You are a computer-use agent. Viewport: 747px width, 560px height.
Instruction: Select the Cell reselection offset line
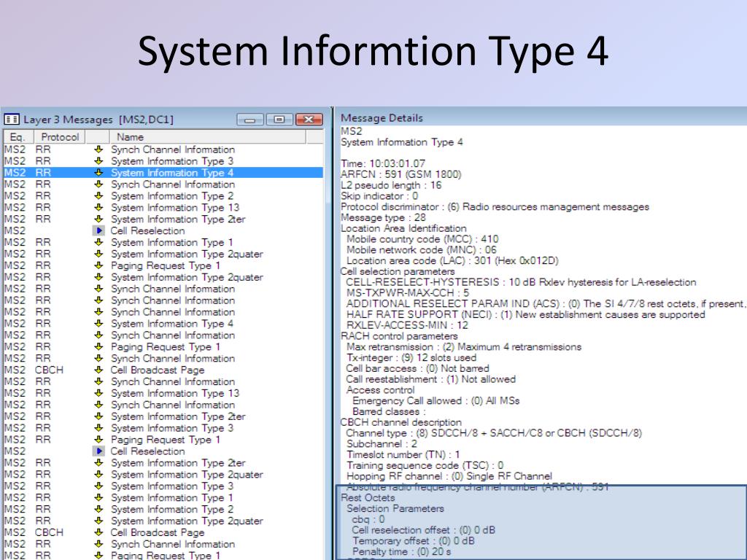coord(424,530)
